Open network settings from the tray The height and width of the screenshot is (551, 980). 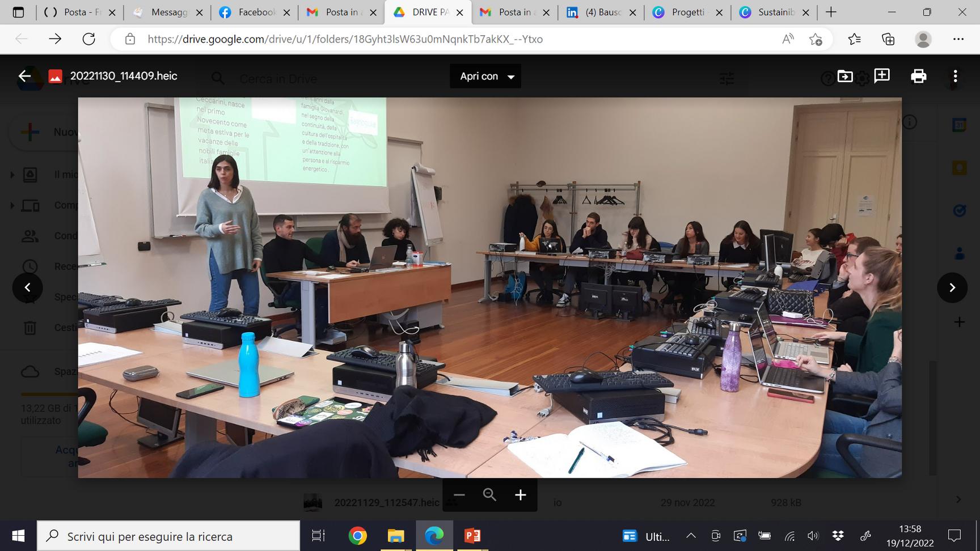(789, 536)
